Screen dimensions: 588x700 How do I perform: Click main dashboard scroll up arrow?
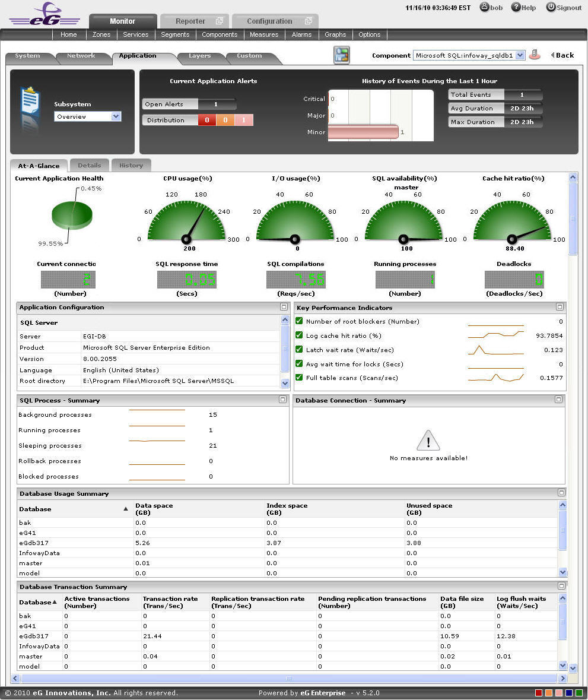(x=573, y=178)
